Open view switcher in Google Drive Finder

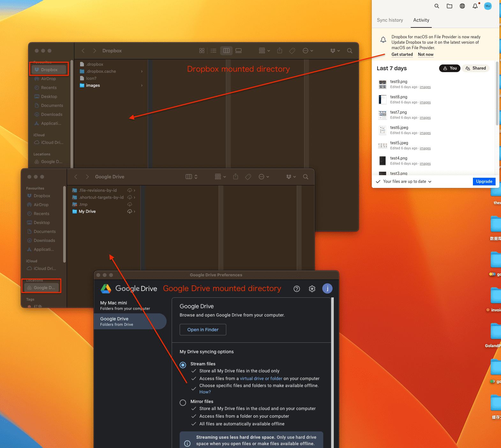pos(191,177)
